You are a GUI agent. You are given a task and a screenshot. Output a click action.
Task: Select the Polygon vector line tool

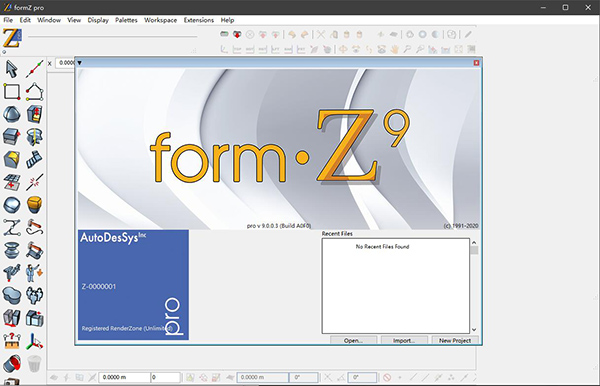coord(34,92)
